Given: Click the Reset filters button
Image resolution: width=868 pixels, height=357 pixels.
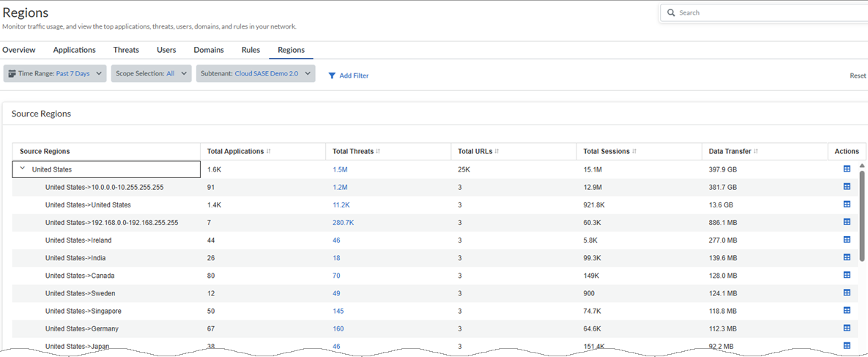Looking at the screenshot, I should point(857,76).
